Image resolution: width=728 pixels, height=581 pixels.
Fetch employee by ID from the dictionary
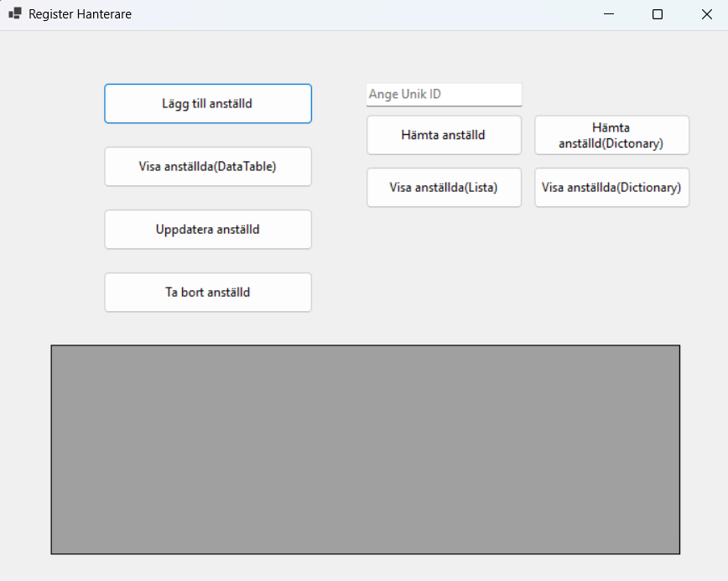pos(611,136)
